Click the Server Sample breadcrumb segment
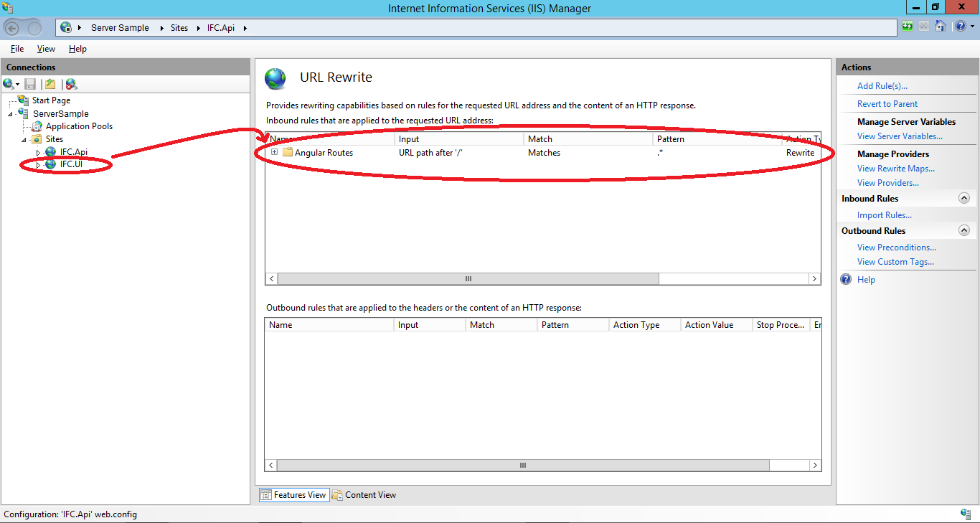Viewport: 980px width, 523px height. tap(120, 28)
